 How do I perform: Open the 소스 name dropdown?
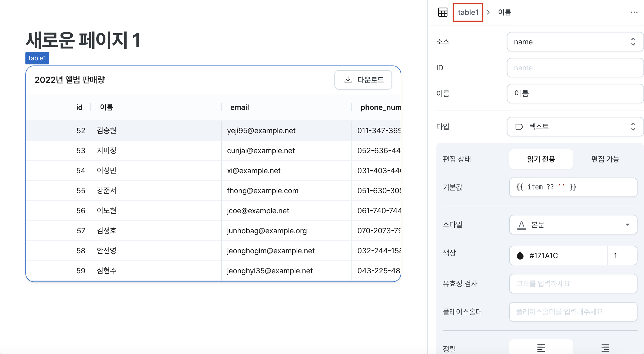pos(575,42)
